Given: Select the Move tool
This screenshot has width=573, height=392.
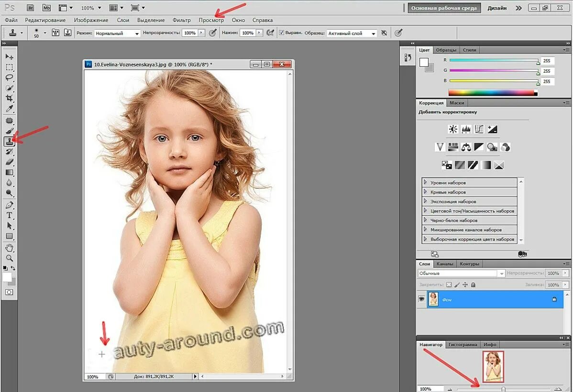Looking at the screenshot, I should (9, 56).
